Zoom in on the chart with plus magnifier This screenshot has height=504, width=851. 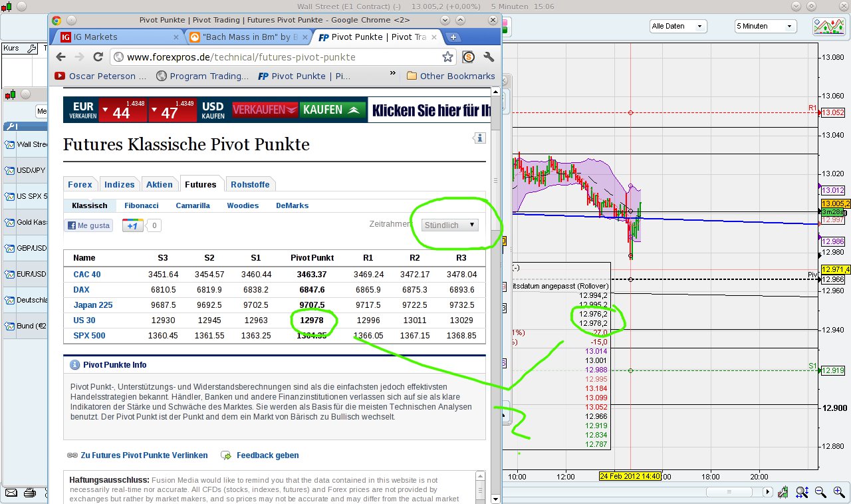(x=838, y=492)
